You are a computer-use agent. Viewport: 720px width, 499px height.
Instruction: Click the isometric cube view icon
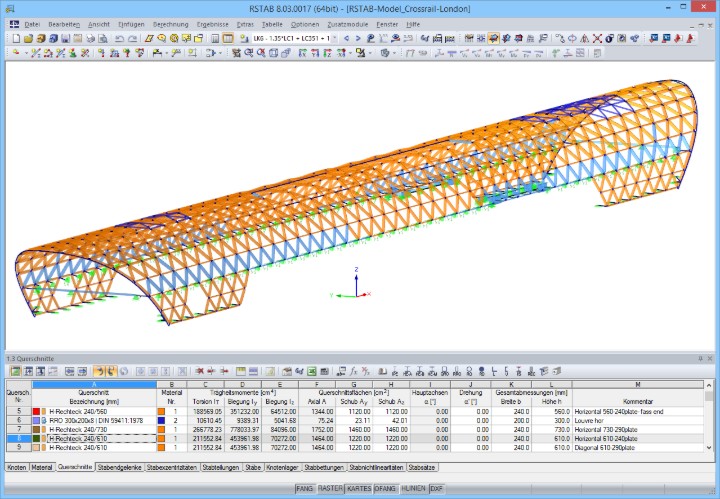pyautogui.click(x=273, y=53)
